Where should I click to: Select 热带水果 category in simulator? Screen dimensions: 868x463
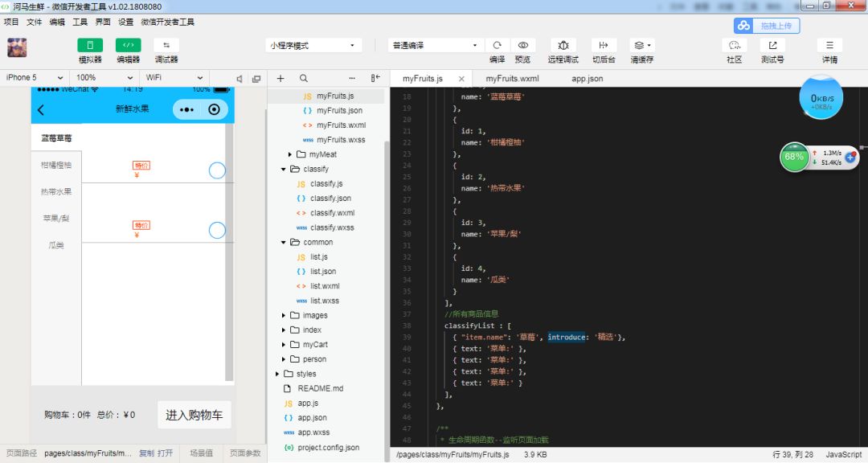click(56, 191)
